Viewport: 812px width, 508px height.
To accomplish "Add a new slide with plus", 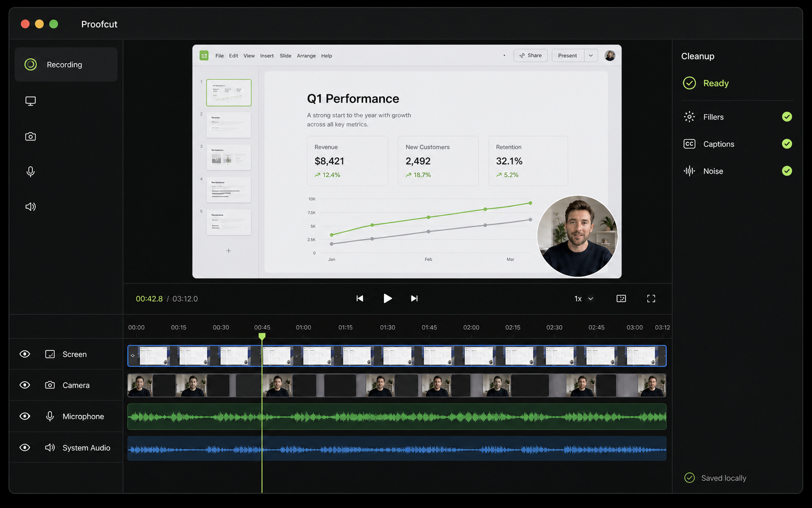I will [229, 250].
